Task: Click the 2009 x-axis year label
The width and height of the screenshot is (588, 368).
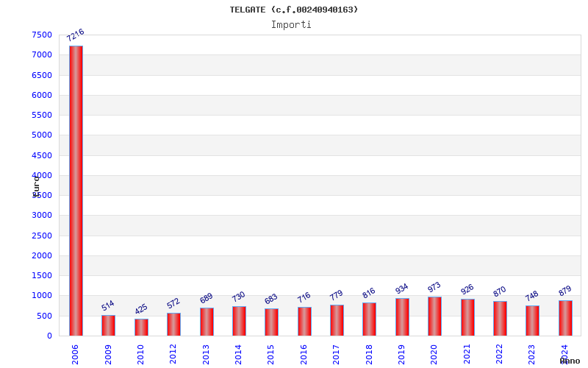Action: point(108,355)
